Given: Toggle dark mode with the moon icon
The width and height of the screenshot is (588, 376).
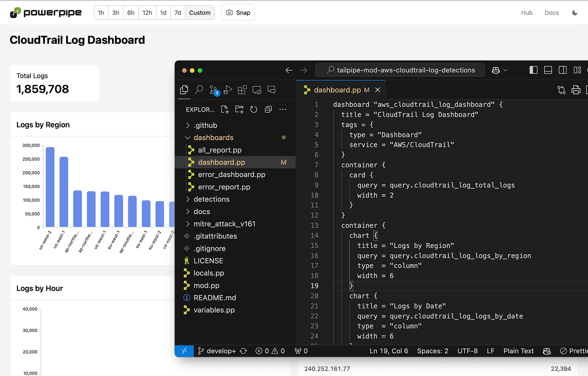Looking at the screenshot, I should click(574, 12).
